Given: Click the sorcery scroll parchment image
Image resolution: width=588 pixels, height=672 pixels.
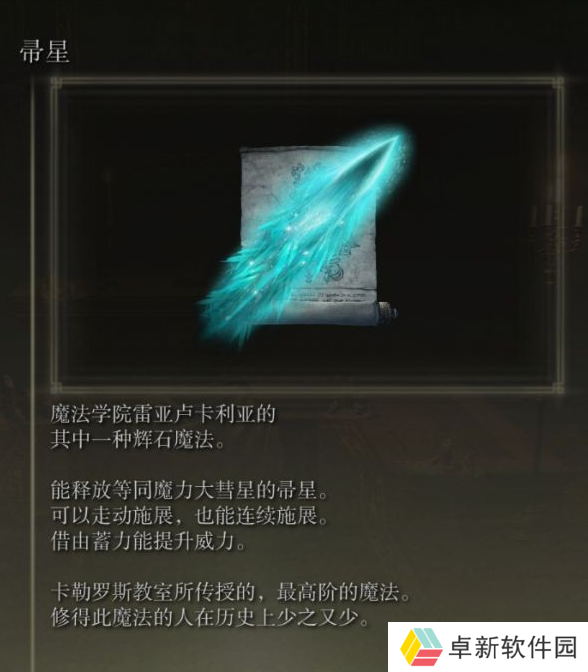Looking at the screenshot, I should pyautogui.click(x=309, y=236).
